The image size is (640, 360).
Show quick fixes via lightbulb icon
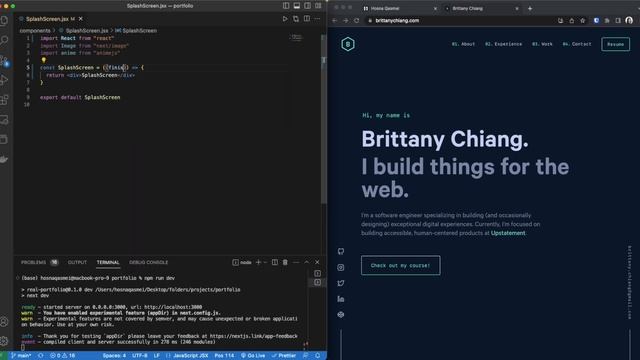pos(44,60)
